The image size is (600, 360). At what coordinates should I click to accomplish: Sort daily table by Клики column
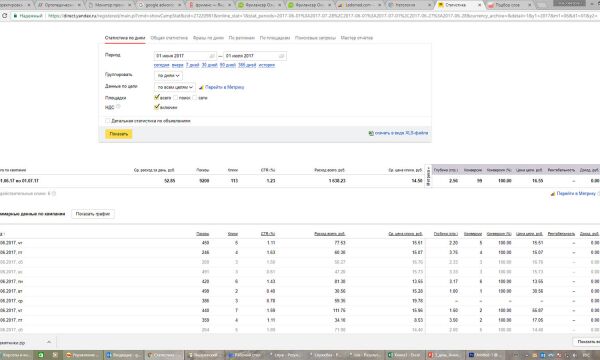233,234
